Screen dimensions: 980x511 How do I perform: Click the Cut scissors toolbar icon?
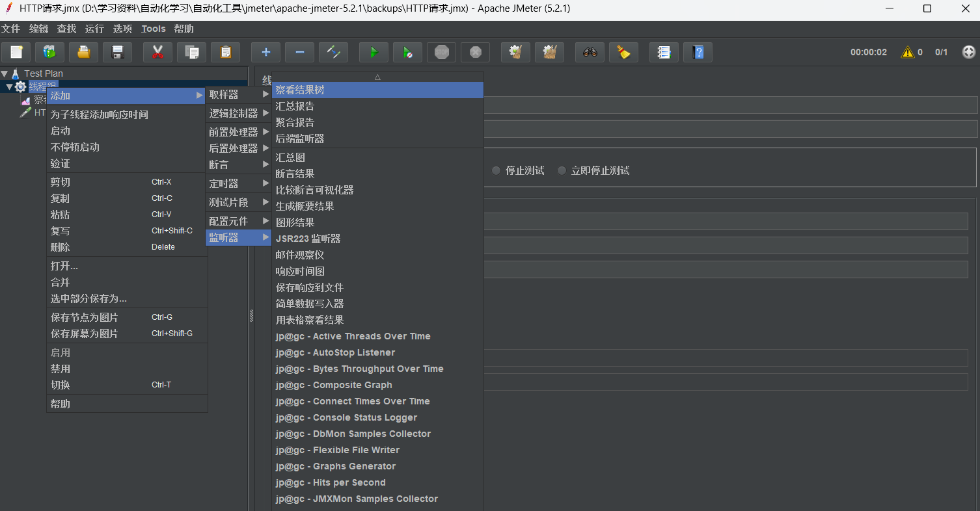pyautogui.click(x=157, y=52)
